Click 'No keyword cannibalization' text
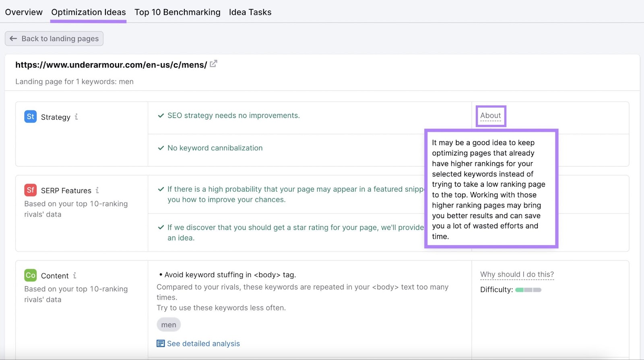 (215, 148)
